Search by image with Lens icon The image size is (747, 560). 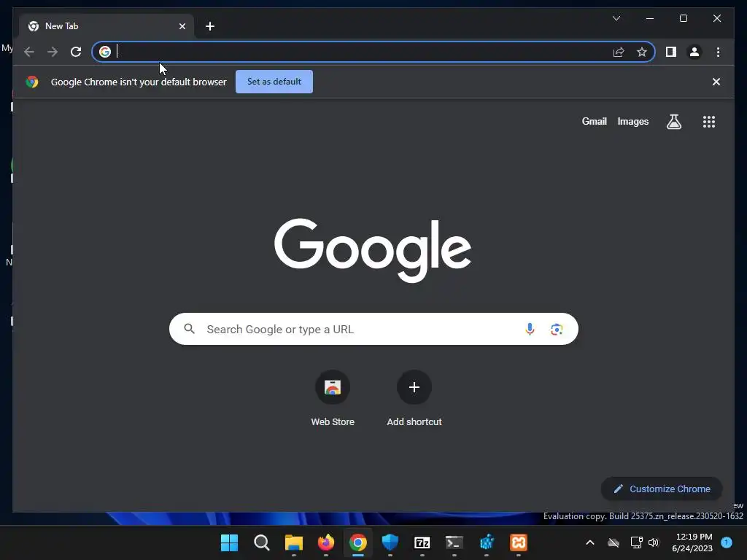(x=557, y=329)
